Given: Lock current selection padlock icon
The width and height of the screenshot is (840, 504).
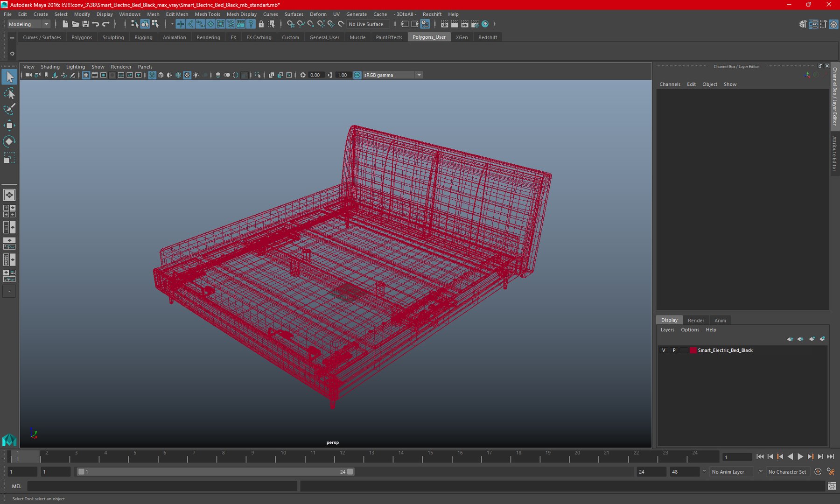Looking at the screenshot, I should point(261,24).
